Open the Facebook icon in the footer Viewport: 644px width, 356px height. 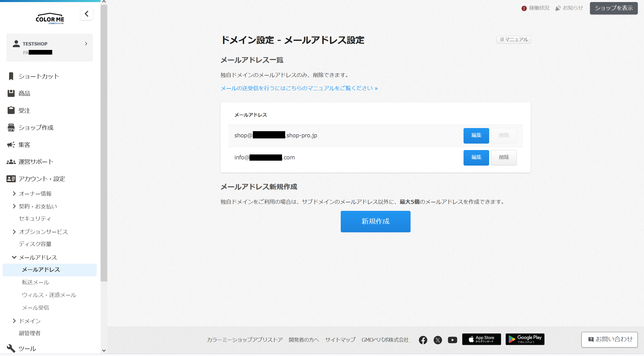pos(423,340)
